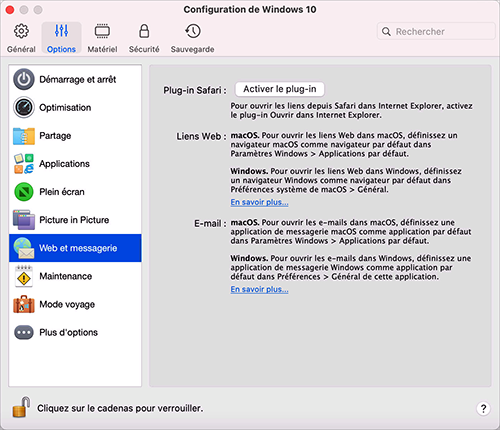Open the Sécurité padlock icon
The height and width of the screenshot is (430, 500).
click(x=144, y=31)
